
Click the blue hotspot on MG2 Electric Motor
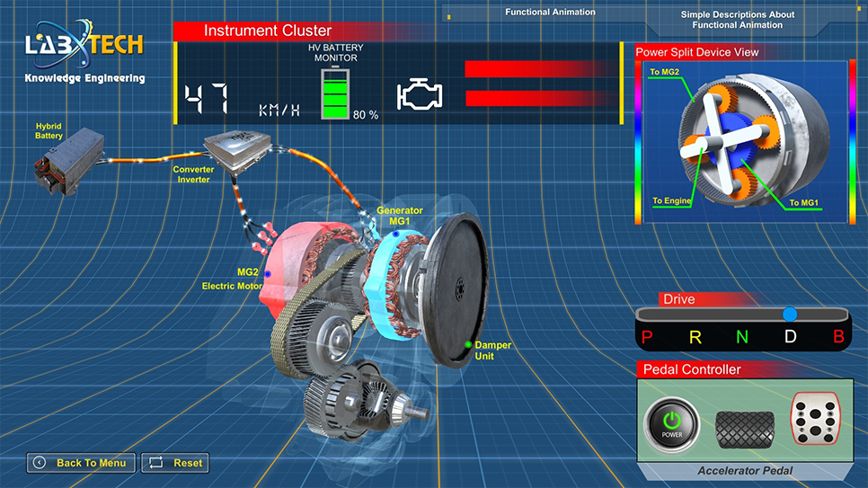[x=267, y=273]
